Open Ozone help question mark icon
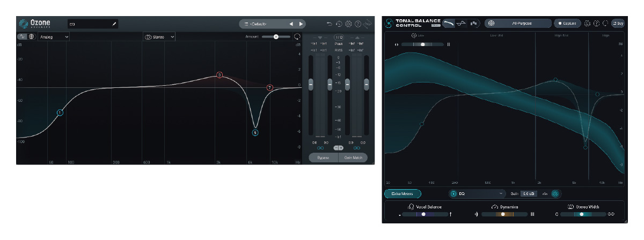The height and width of the screenshot is (240, 644). pyautogui.click(x=358, y=24)
